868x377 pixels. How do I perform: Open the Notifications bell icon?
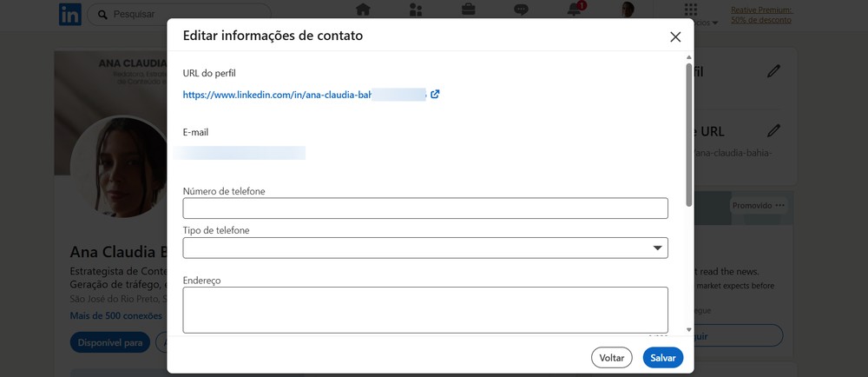point(575,9)
